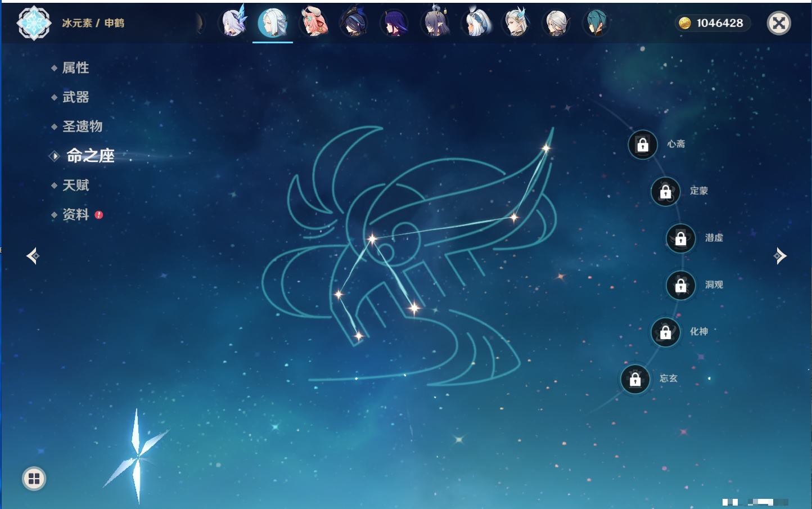The height and width of the screenshot is (509, 812).
Task: View the locked 化神 constellation node
Action: coord(665,332)
